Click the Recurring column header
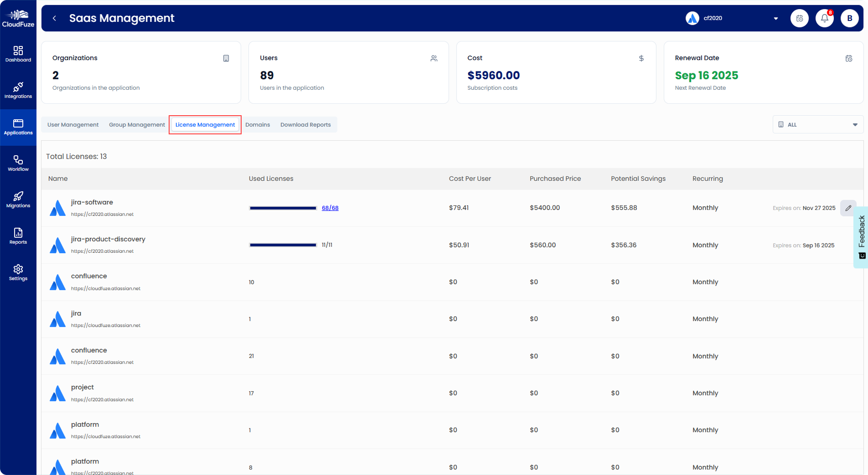This screenshot has width=868, height=475. pyautogui.click(x=708, y=179)
